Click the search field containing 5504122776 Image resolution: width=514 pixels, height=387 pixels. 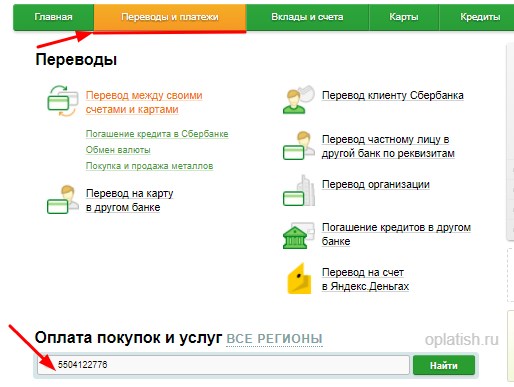[223, 365]
